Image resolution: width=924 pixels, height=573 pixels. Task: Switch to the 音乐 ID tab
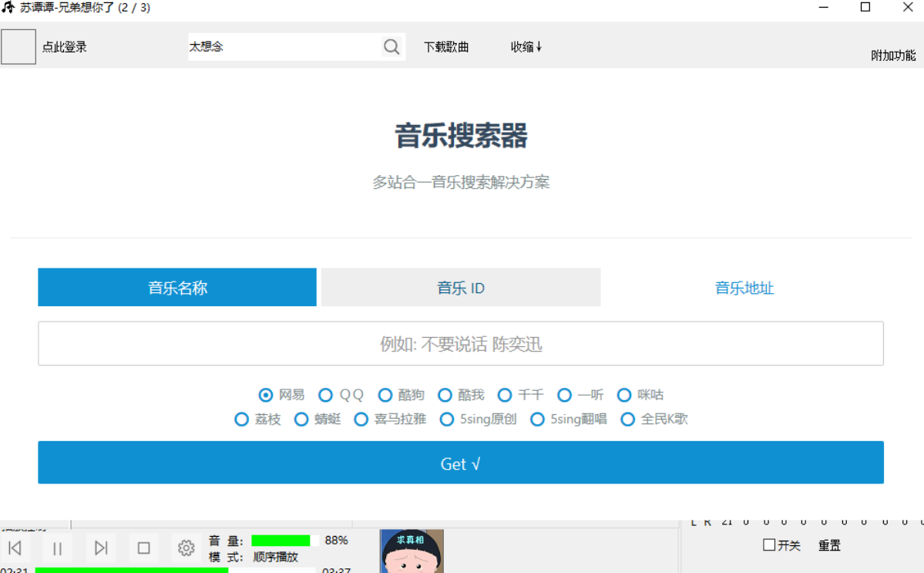461,288
